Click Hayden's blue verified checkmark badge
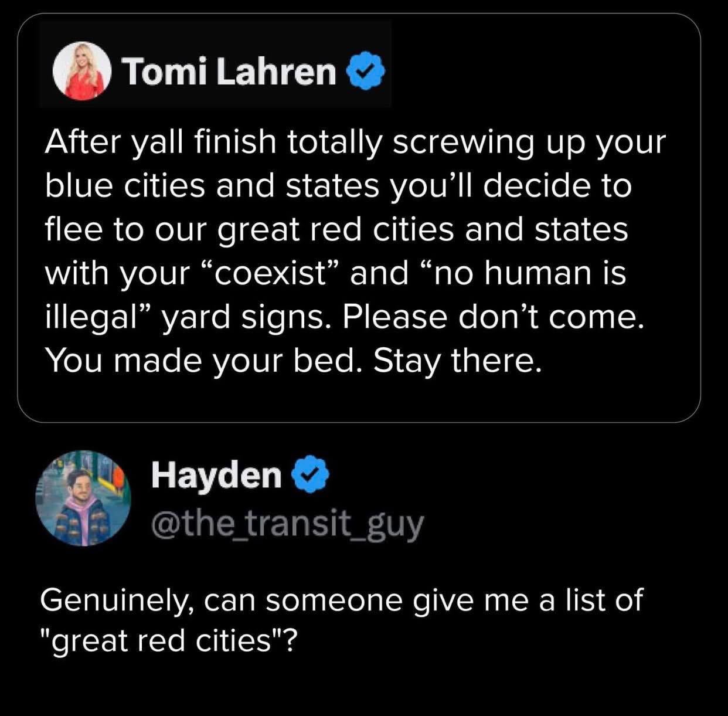The width and height of the screenshot is (728, 716). [311, 475]
